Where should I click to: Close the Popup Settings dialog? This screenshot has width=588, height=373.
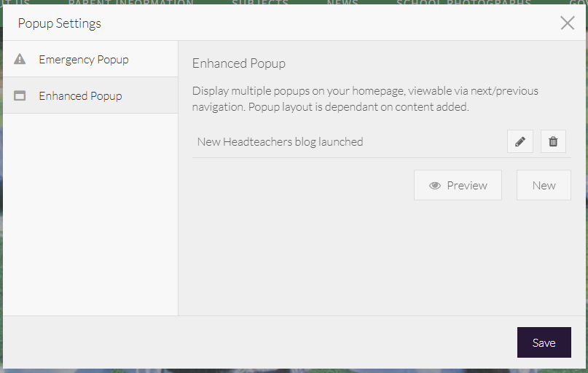click(x=568, y=23)
